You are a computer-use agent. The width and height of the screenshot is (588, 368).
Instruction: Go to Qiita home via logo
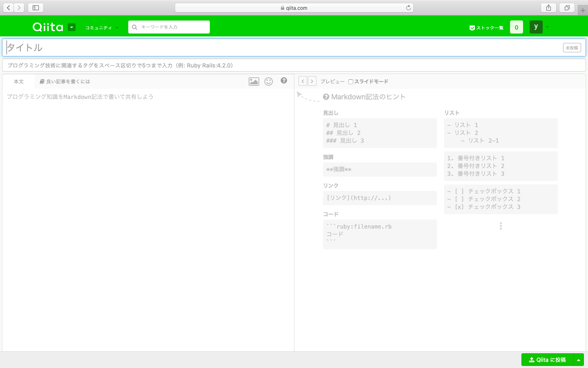[48, 27]
